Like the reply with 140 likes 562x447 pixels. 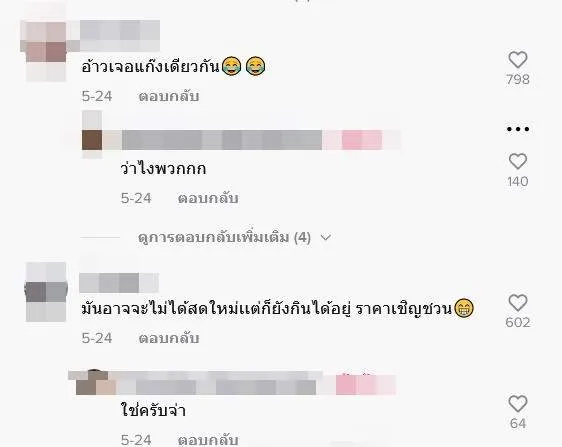[518, 162]
